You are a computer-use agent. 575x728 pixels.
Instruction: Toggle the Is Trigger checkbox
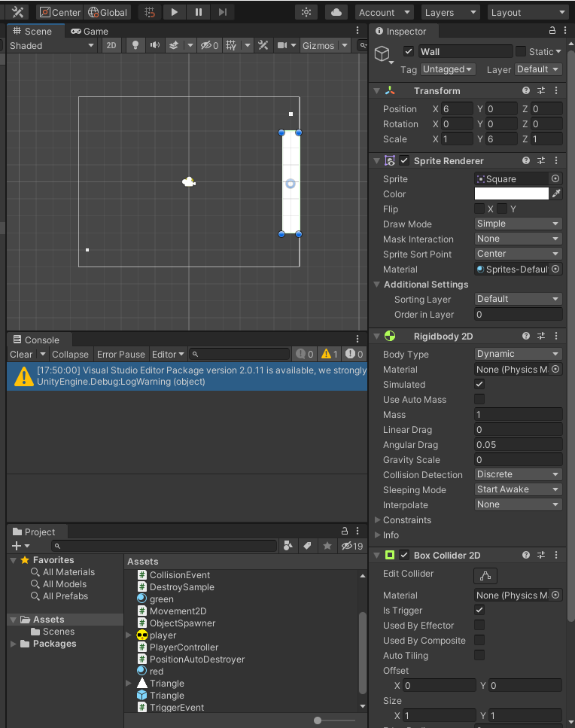479,610
